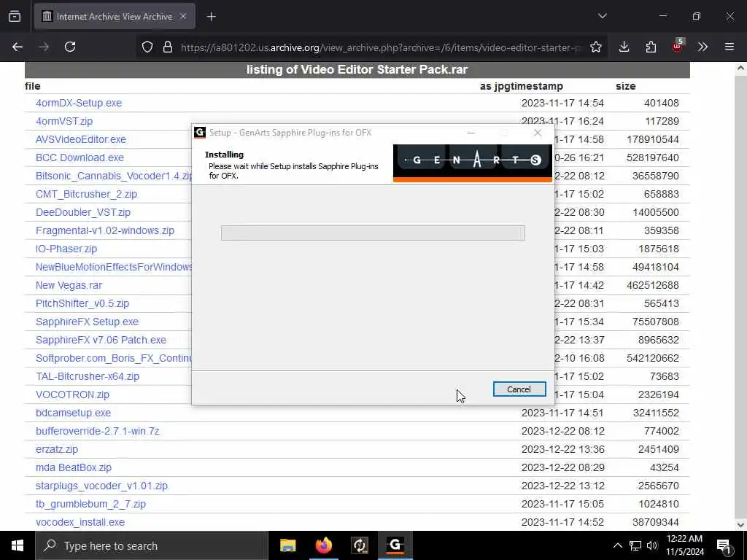Open the Windows Start menu

tap(18, 545)
